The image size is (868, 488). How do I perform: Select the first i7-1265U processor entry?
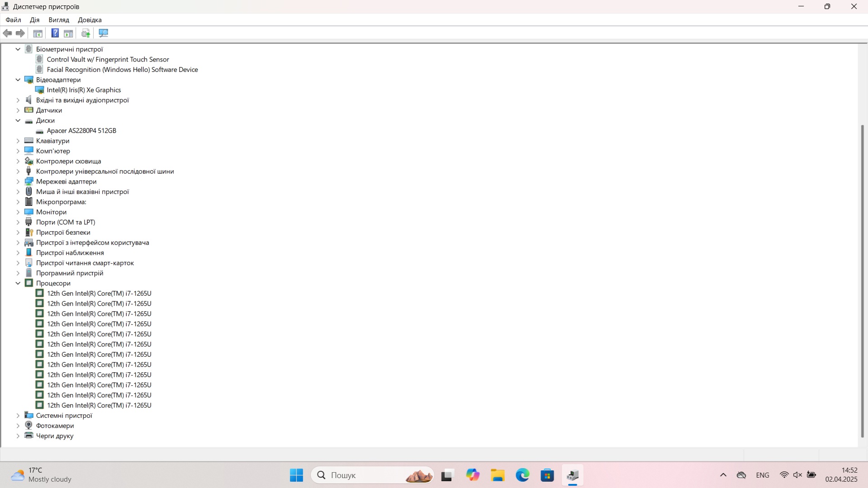(x=99, y=293)
